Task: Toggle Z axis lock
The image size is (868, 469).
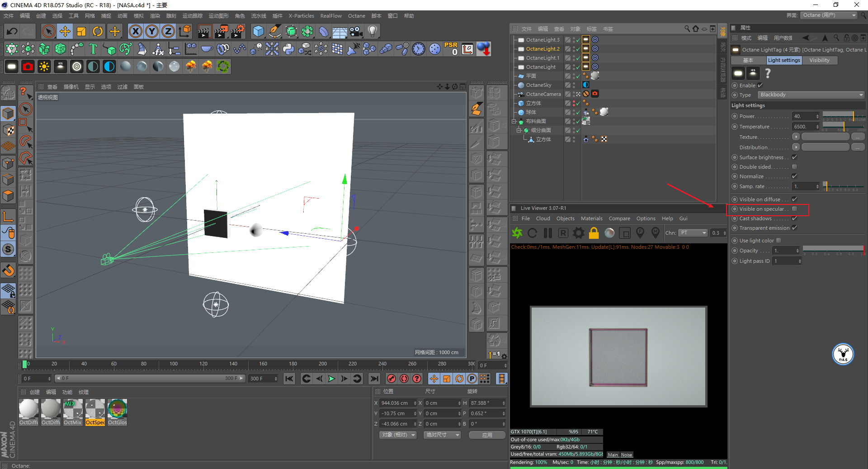Action: (168, 31)
